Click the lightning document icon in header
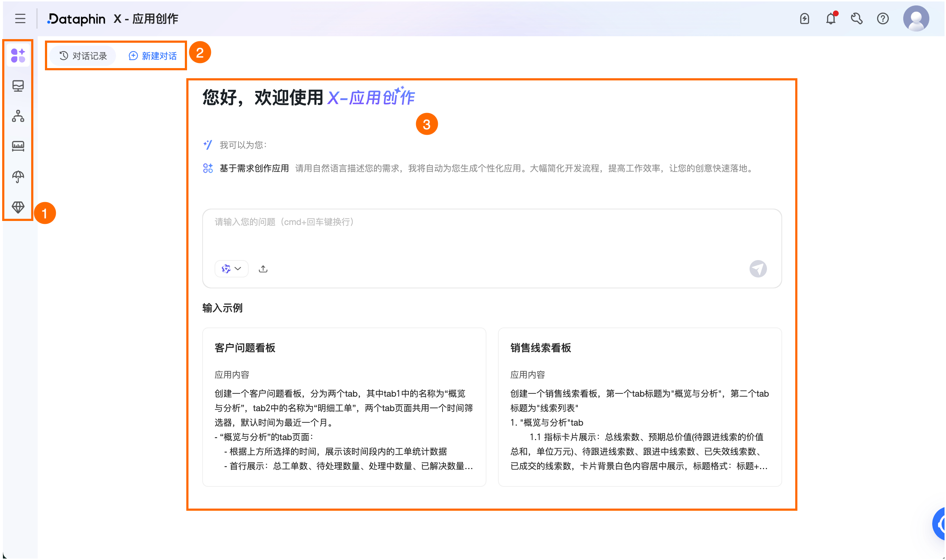Screen dimensions: 946x560 (804, 18)
